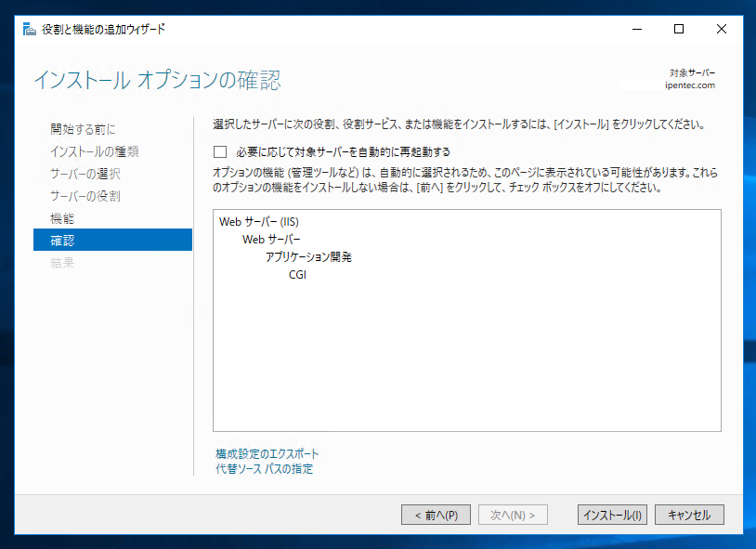Open the 代替ソース パスの指定 link
Viewport: 756px width, 549px height.
[x=264, y=468]
